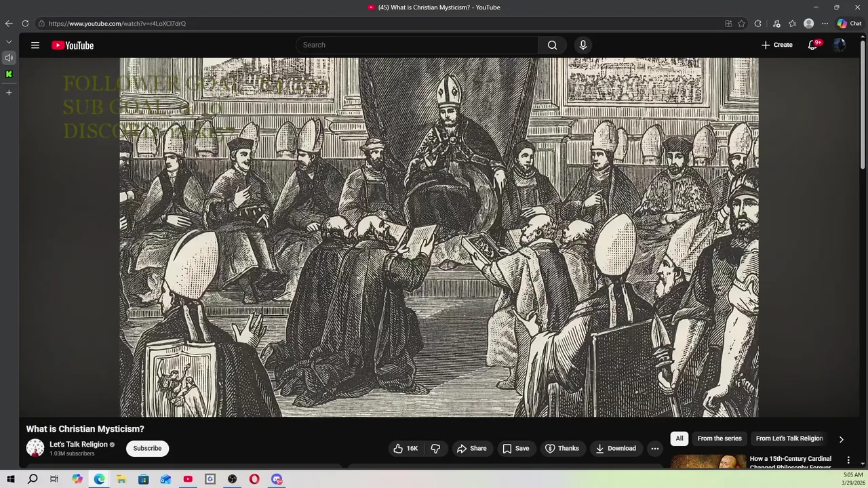This screenshot has width=868, height=488.
Task: Save video to a playlist
Action: [515, 448]
